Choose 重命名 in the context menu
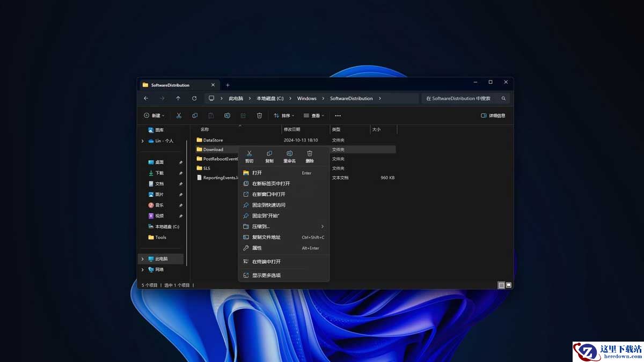 (x=289, y=157)
